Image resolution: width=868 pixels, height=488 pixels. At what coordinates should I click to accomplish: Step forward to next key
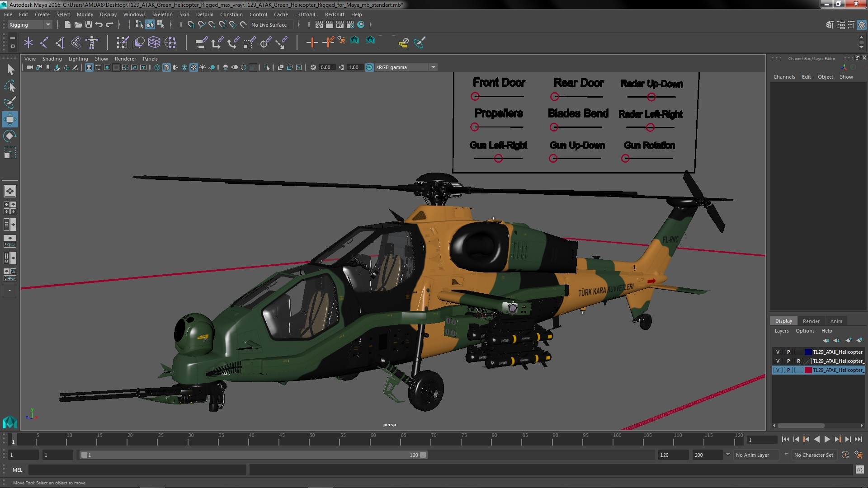[x=837, y=439]
